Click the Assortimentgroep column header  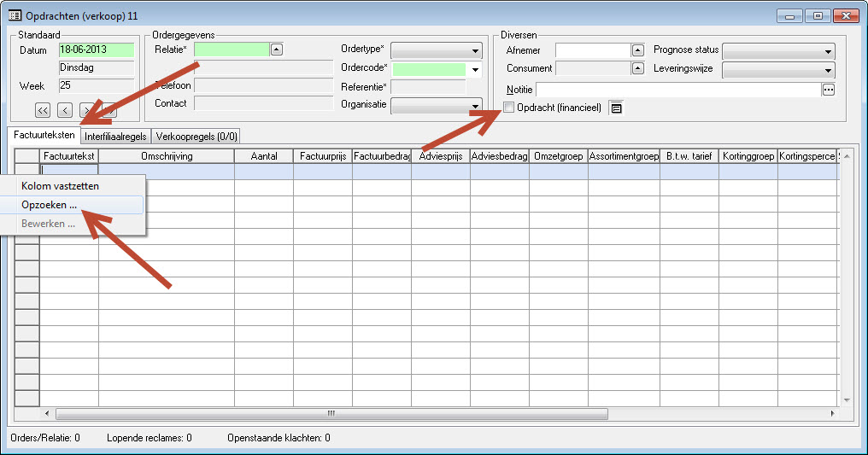point(624,156)
